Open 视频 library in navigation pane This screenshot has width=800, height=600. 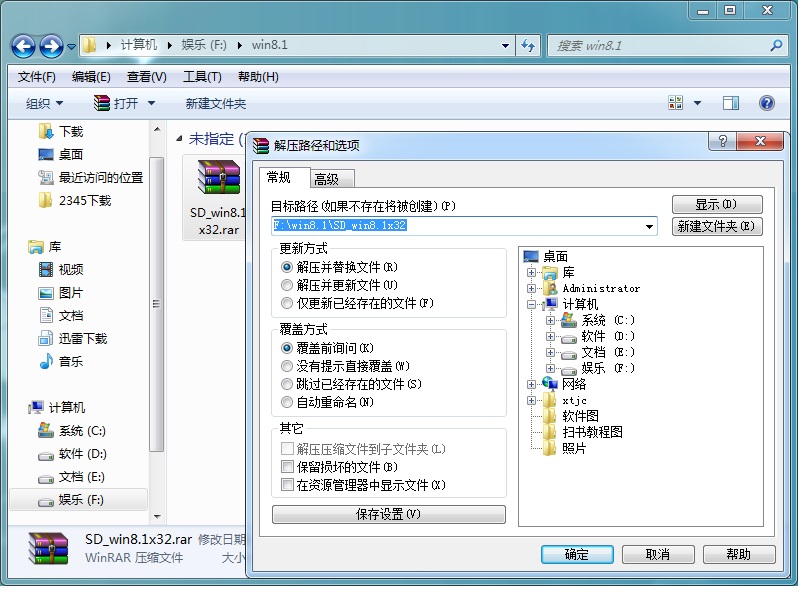pyautogui.click(x=61, y=269)
